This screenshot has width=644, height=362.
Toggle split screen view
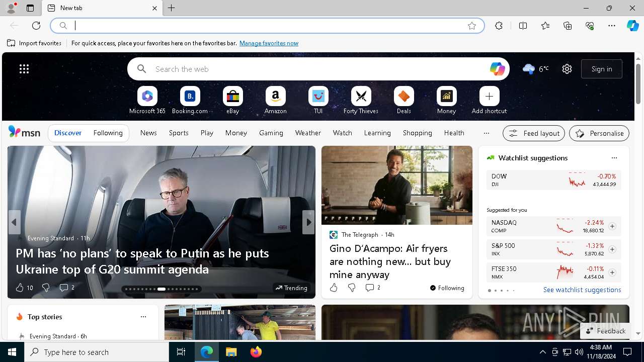point(523,26)
